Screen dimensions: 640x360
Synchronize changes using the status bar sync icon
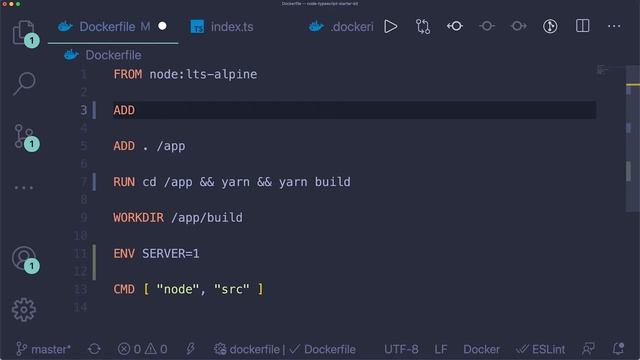coord(94,349)
